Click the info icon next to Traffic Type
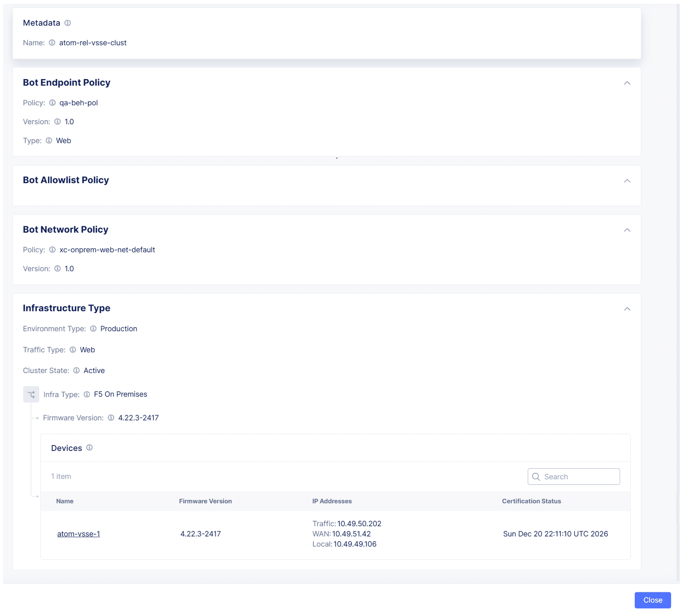This screenshot has width=680, height=616. click(x=72, y=350)
